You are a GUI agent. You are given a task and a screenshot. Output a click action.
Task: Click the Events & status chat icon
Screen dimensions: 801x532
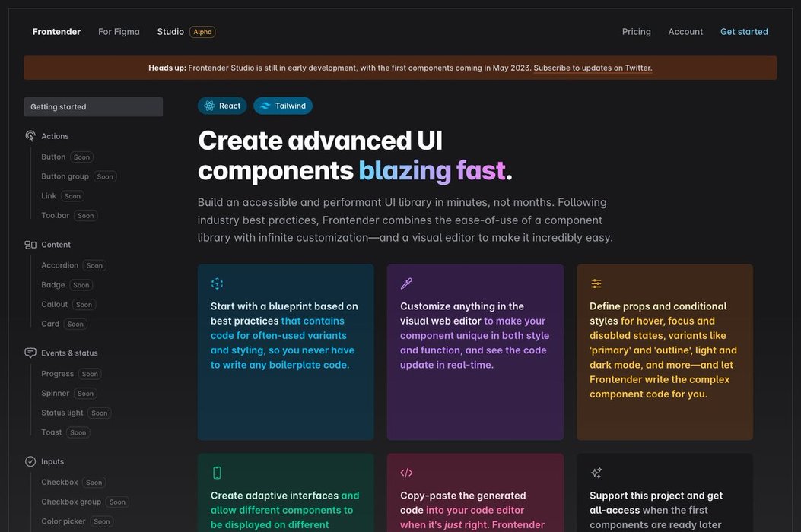click(30, 353)
